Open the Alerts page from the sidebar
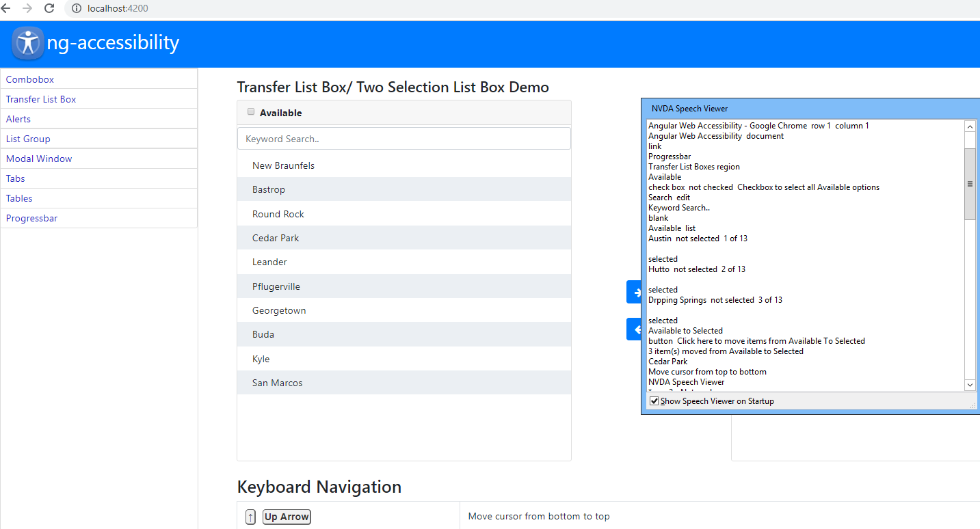 point(18,119)
